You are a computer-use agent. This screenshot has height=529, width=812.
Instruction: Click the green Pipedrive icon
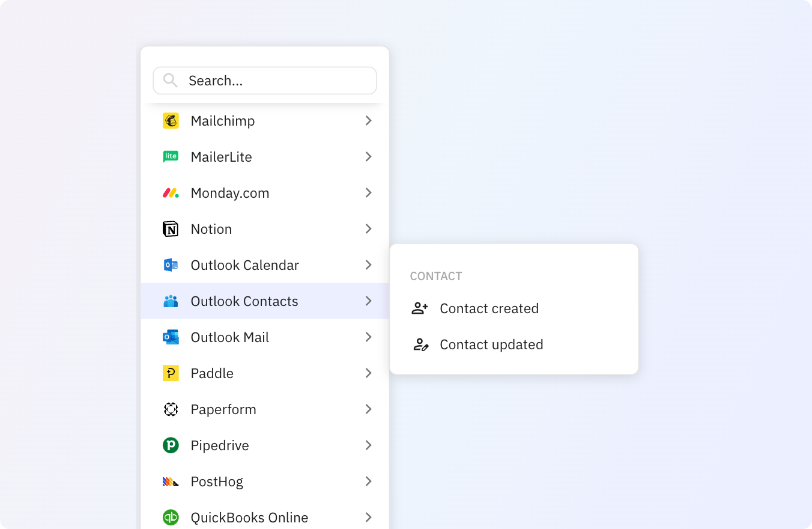[171, 445]
